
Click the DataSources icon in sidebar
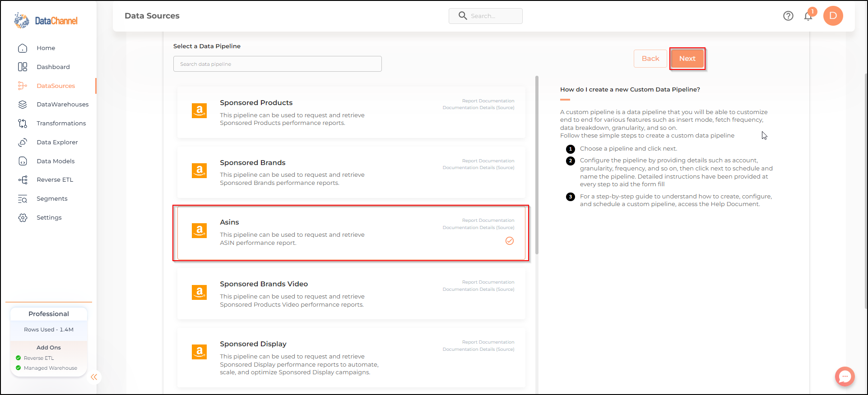(x=23, y=86)
